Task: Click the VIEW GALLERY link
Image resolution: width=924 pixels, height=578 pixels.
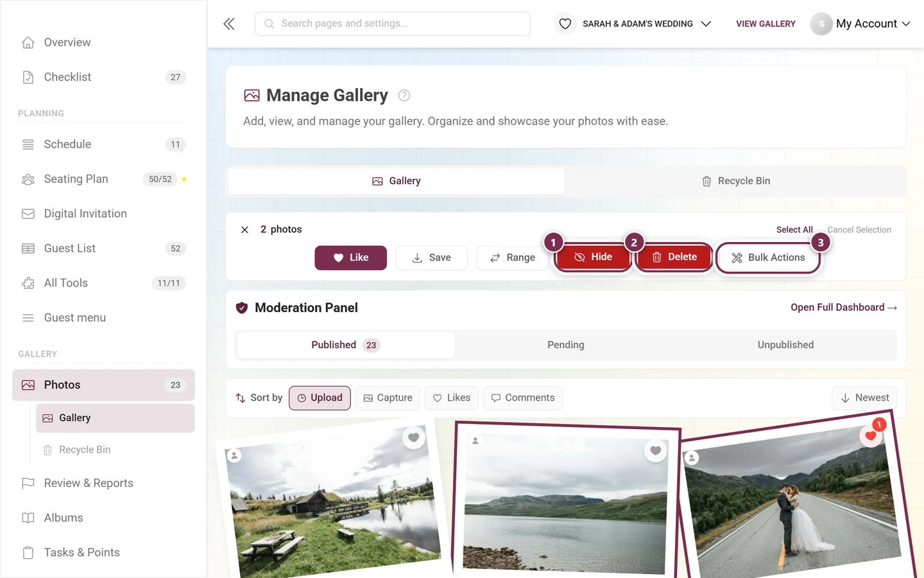Action: (766, 24)
